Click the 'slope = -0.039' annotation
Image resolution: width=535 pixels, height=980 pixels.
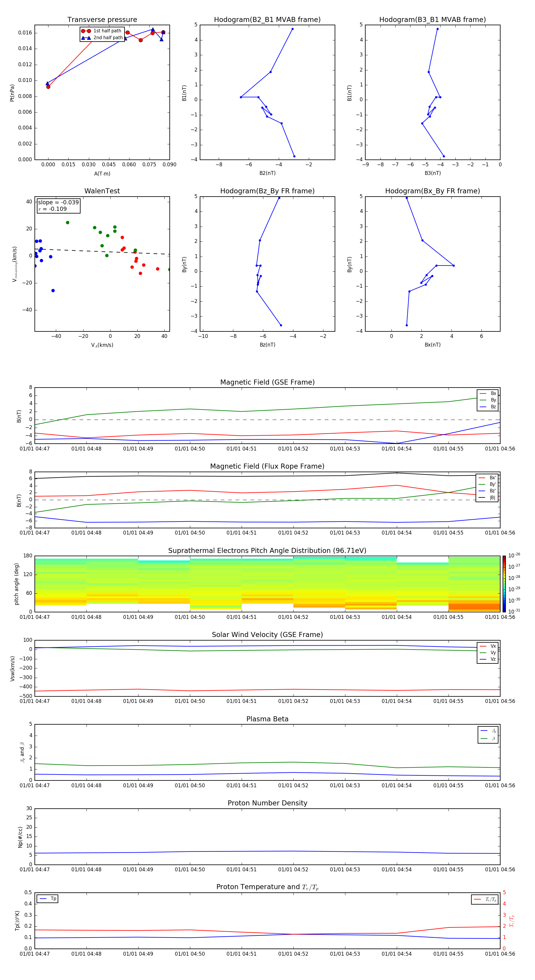[x=58, y=203]
